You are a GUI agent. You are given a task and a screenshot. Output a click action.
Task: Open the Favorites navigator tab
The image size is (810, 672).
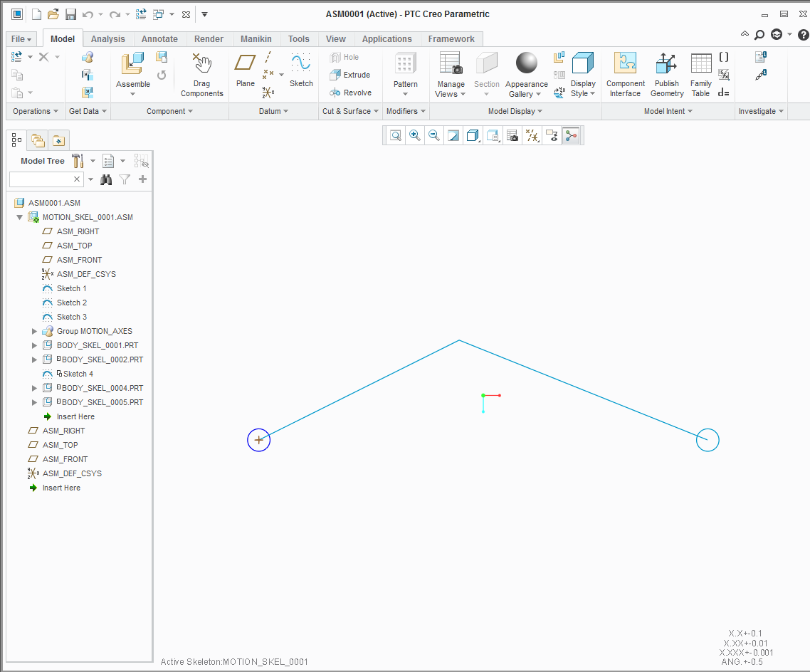(59, 140)
